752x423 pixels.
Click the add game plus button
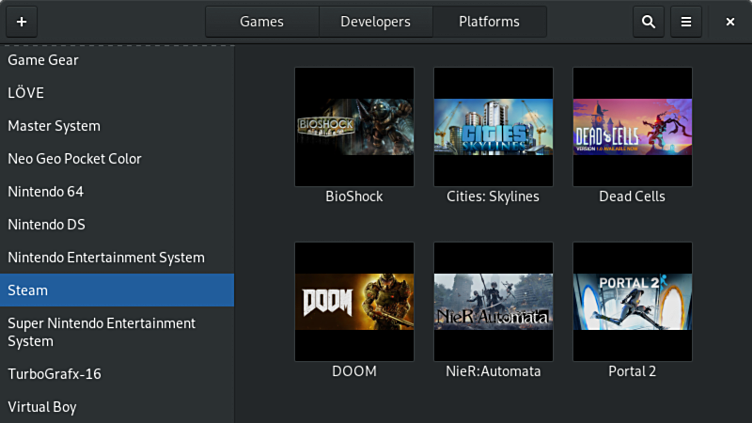point(21,21)
